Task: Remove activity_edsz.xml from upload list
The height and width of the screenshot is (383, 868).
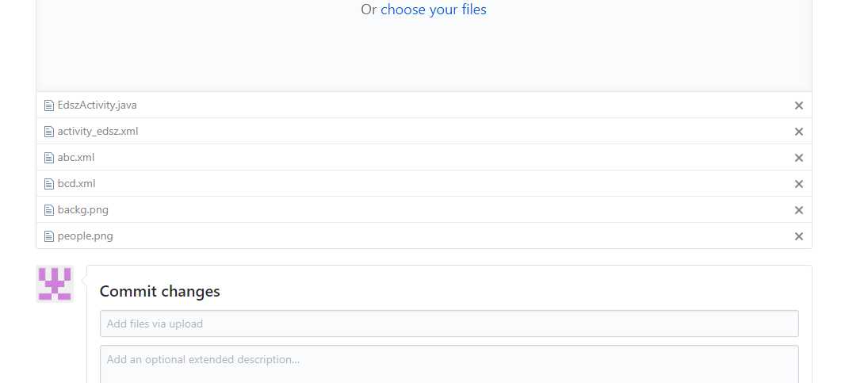Action: coord(798,131)
